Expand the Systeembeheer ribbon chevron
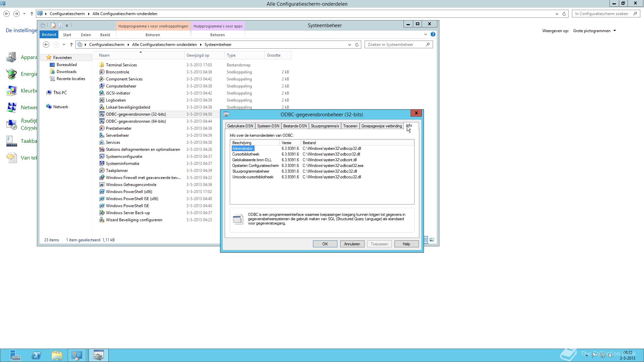644x362 pixels. 426,35
